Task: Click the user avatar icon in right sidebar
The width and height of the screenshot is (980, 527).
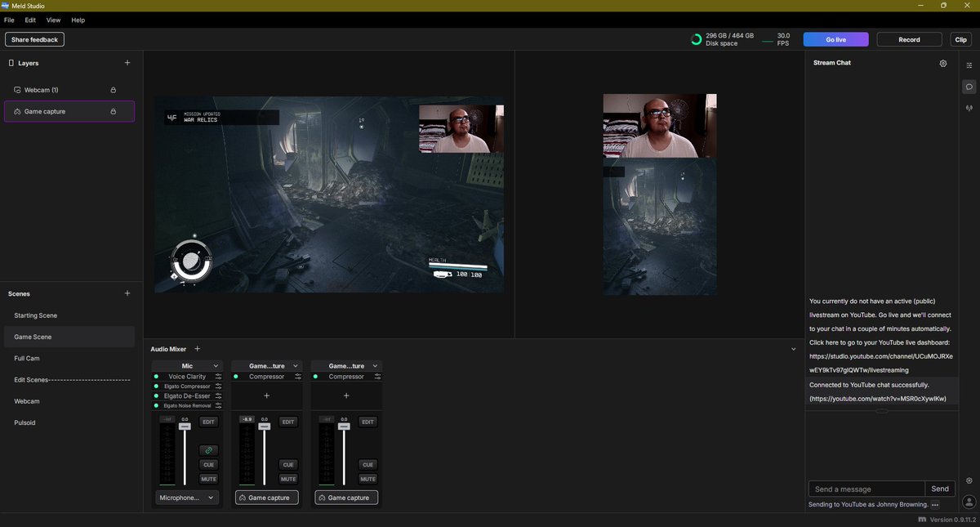Action: pyautogui.click(x=969, y=502)
